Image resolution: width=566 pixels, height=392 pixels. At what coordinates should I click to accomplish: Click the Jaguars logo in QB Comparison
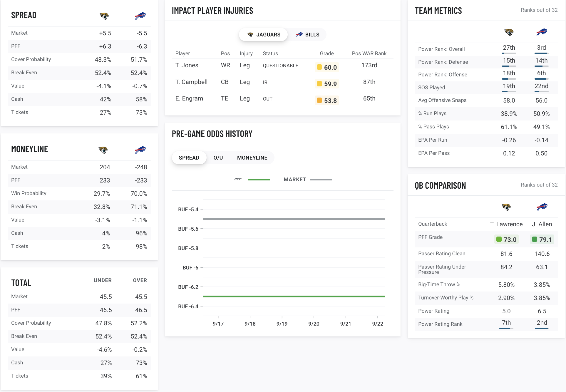[506, 207]
